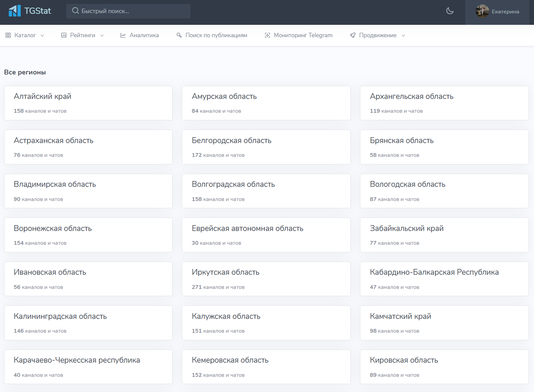Click the Продвижение rocket icon
The width and height of the screenshot is (534, 392).
(353, 35)
